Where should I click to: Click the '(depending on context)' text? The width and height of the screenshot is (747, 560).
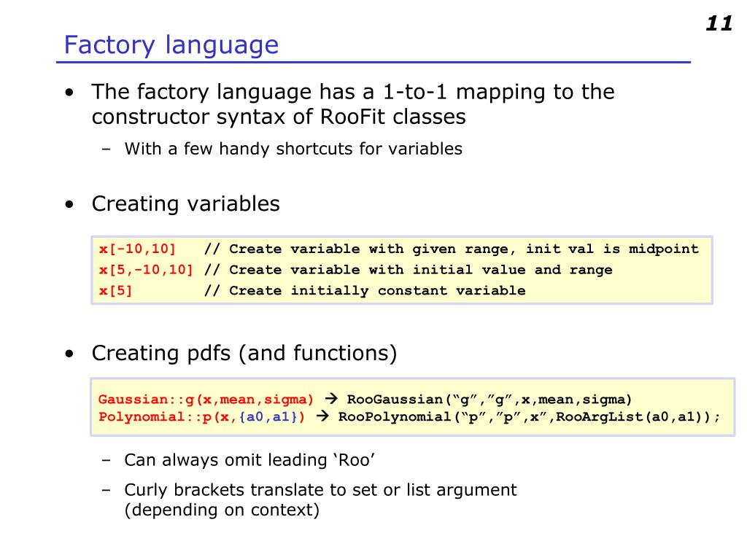tap(222, 510)
